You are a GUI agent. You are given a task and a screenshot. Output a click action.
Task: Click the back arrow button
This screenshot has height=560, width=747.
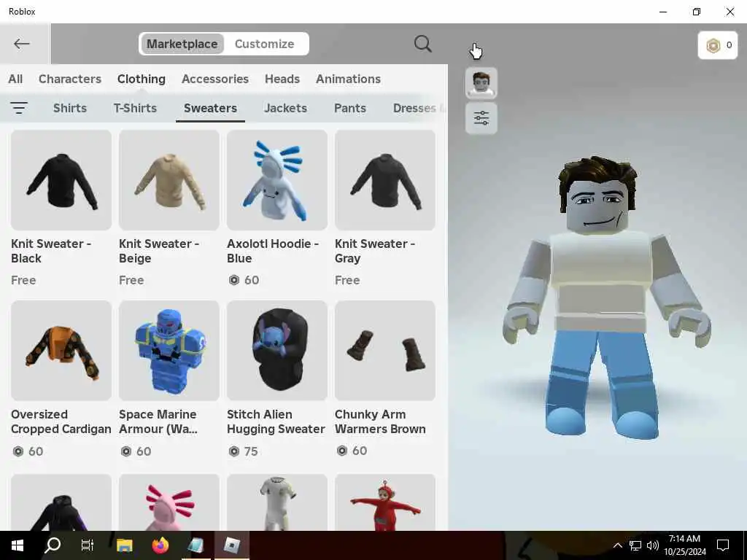22,44
